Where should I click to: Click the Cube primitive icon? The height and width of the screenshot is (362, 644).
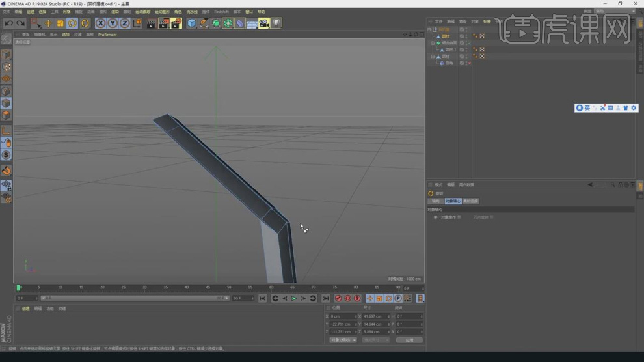point(191,23)
